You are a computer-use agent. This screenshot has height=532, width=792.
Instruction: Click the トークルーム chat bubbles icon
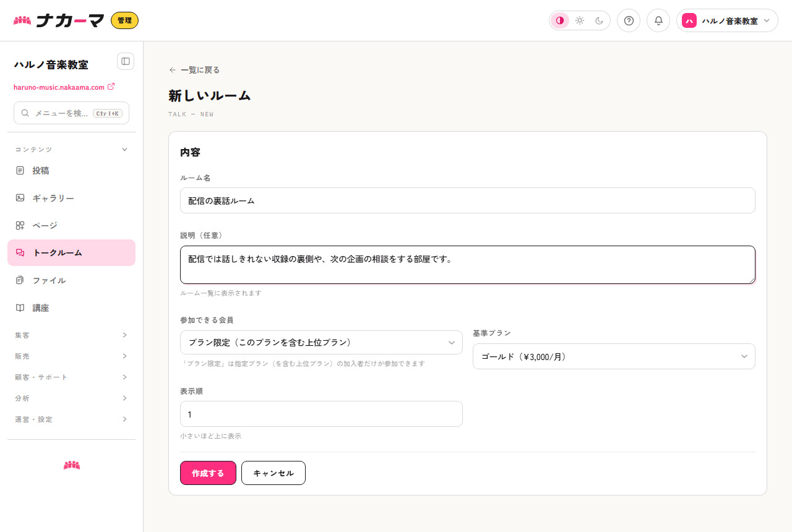coord(20,252)
